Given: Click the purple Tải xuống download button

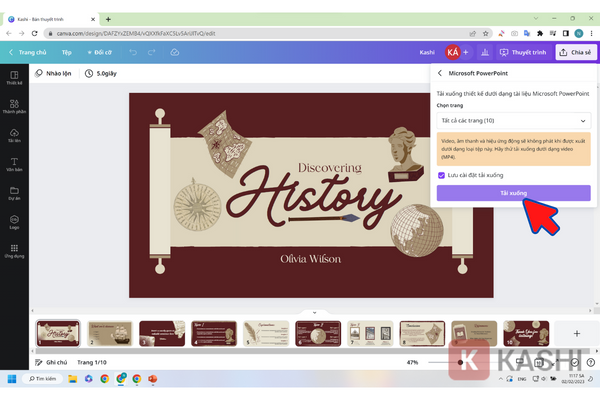Looking at the screenshot, I should click(x=513, y=193).
